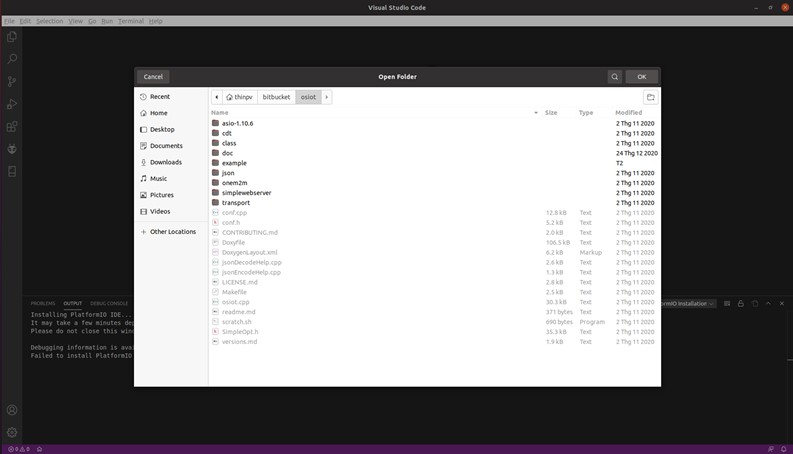Switch to the DEBUG CONSOLE tab

click(x=109, y=303)
